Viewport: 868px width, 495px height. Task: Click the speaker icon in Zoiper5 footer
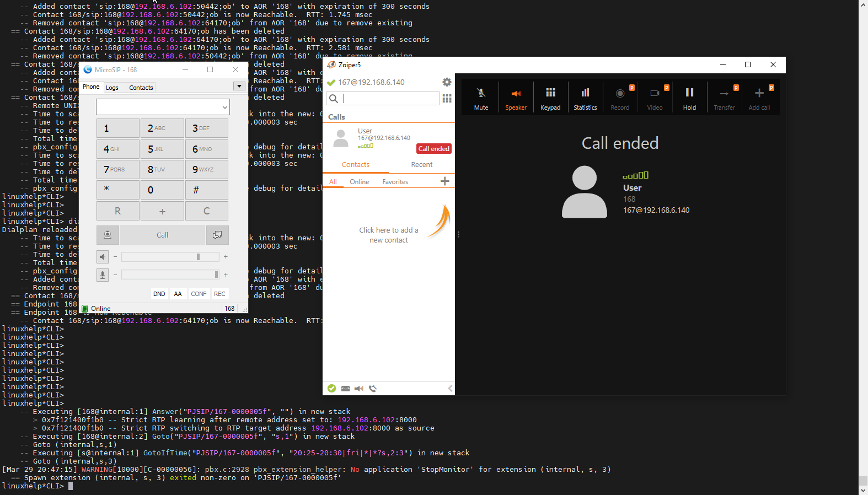click(359, 389)
